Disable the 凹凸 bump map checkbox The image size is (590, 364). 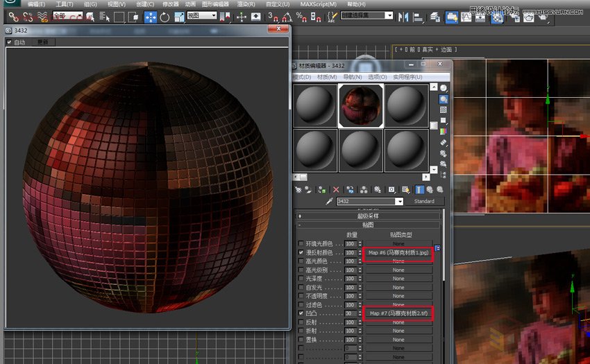coord(301,313)
